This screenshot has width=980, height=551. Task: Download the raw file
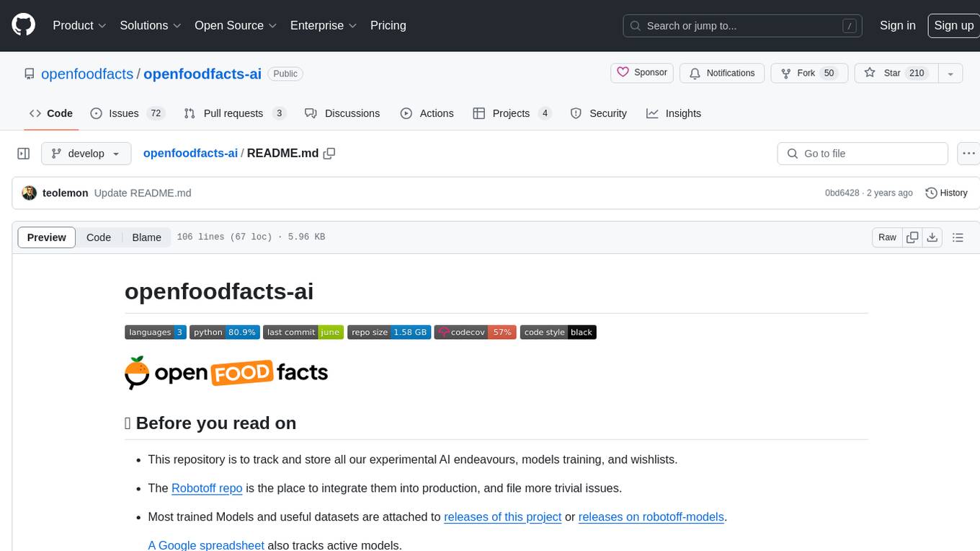(x=932, y=237)
